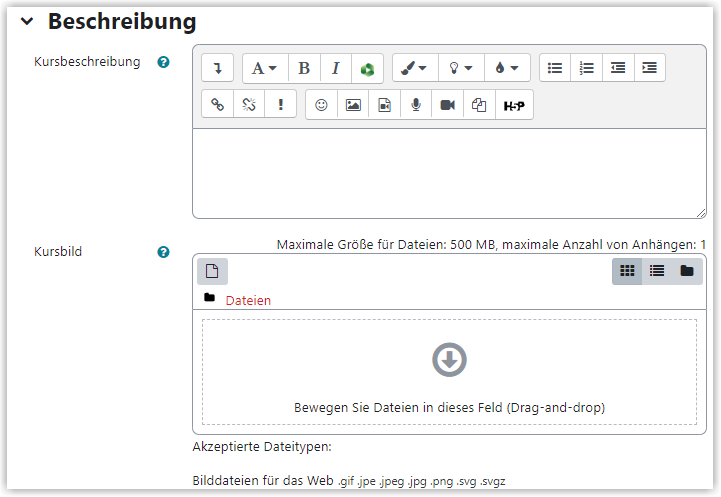The width and height of the screenshot is (721, 497).
Task: Outdent the selected text
Action: pos(618,68)
